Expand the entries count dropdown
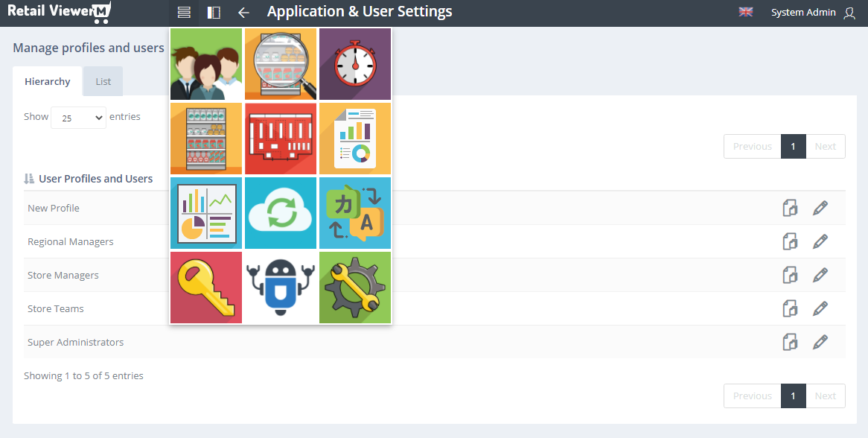 pos(78,118)
